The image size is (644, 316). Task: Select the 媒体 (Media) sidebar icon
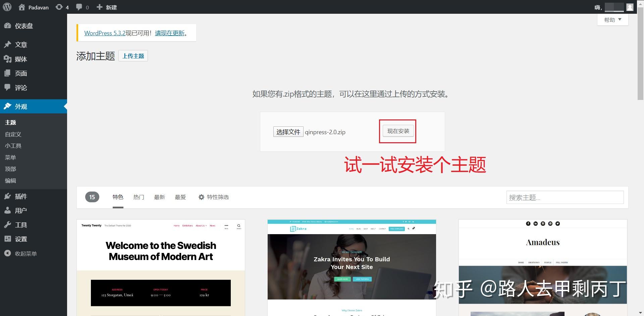pos(8,59)
